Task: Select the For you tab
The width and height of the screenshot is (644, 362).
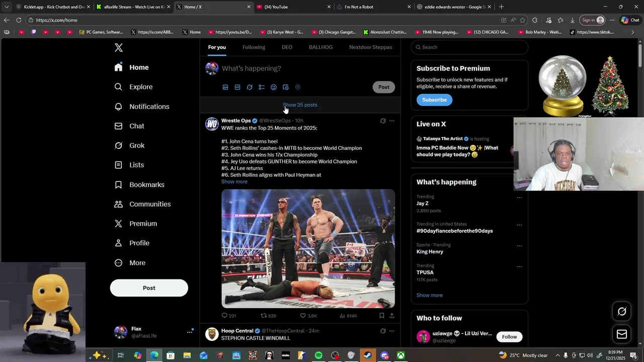Action: 217,47
